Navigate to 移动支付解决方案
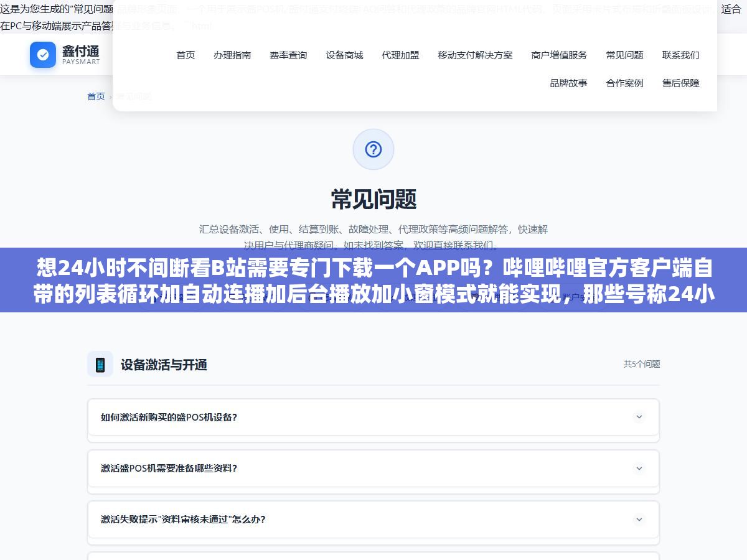747x560 pixels. tap(475, 55)
